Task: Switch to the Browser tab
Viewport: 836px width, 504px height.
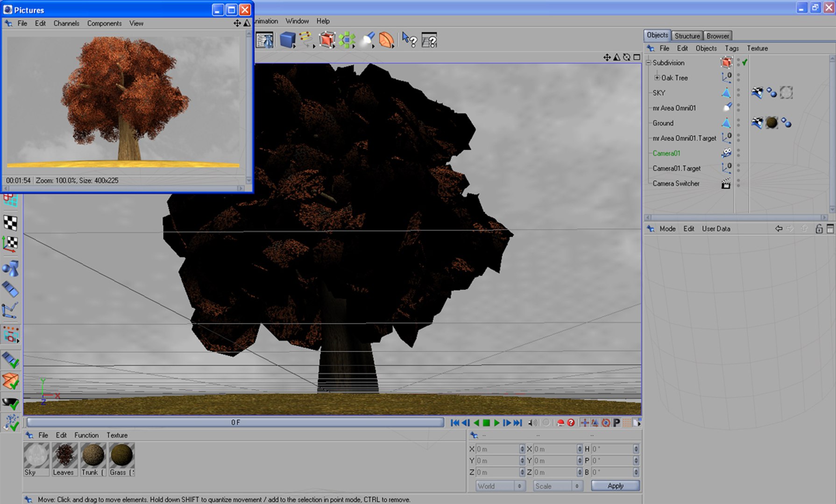Action: pyautogui.click(x=717, y=36)
